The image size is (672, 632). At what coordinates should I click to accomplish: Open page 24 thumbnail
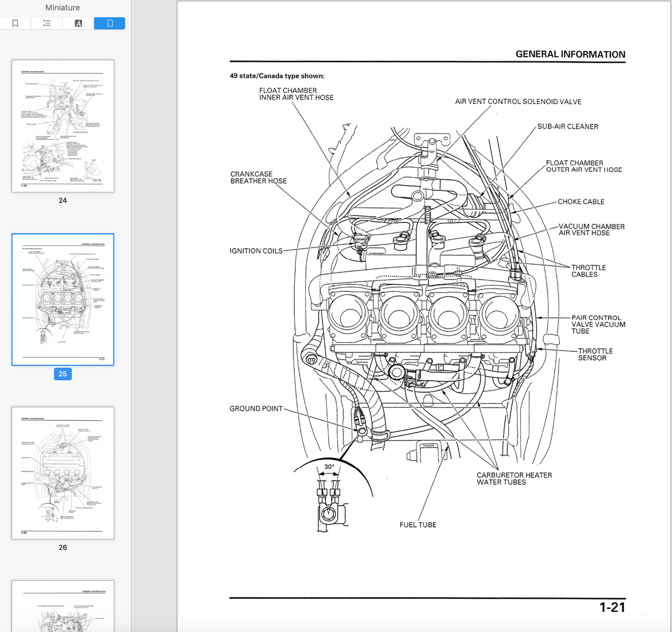(x=63, y=126)
